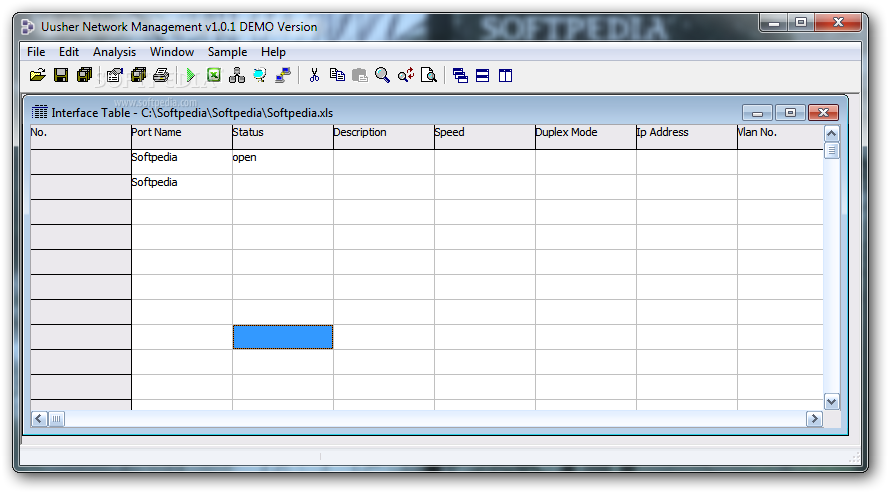Image resolution: width=889 pixels, height=493 pixels.
Task: Open the Analysis menu
Action: point(115,52)
